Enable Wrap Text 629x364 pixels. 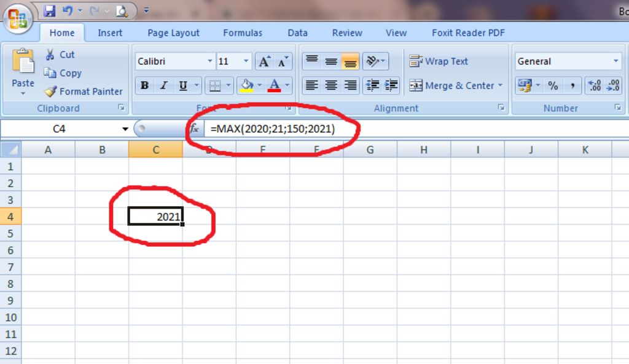(x=439, y=61)
